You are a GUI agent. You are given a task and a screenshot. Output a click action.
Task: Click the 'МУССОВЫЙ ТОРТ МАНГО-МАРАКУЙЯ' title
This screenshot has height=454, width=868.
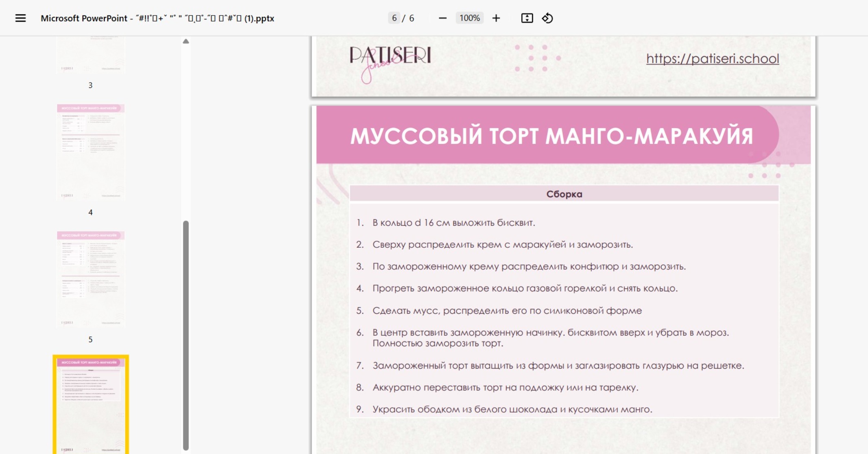click(x=552, y=136)
